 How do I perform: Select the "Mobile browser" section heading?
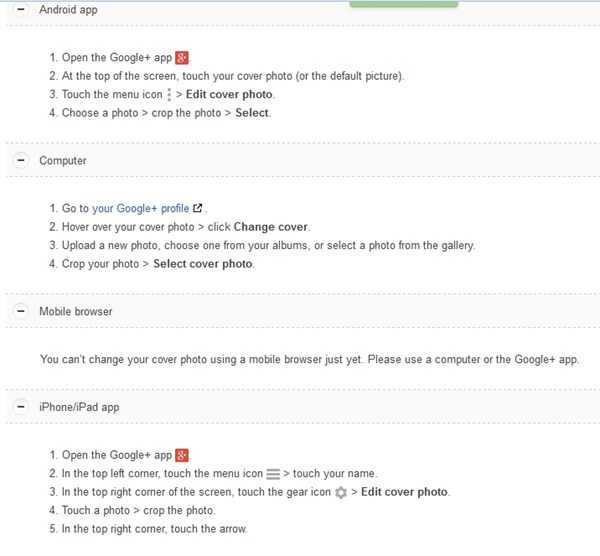point(76,311)
